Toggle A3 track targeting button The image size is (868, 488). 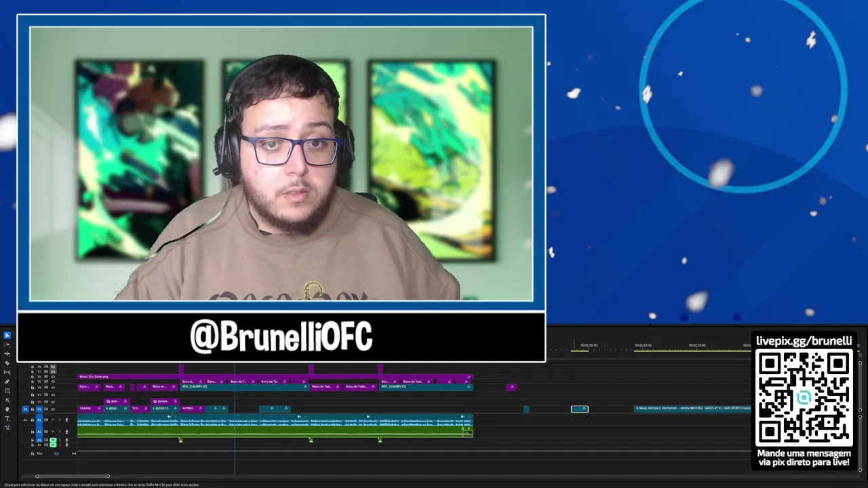click(x=39, y=440)
